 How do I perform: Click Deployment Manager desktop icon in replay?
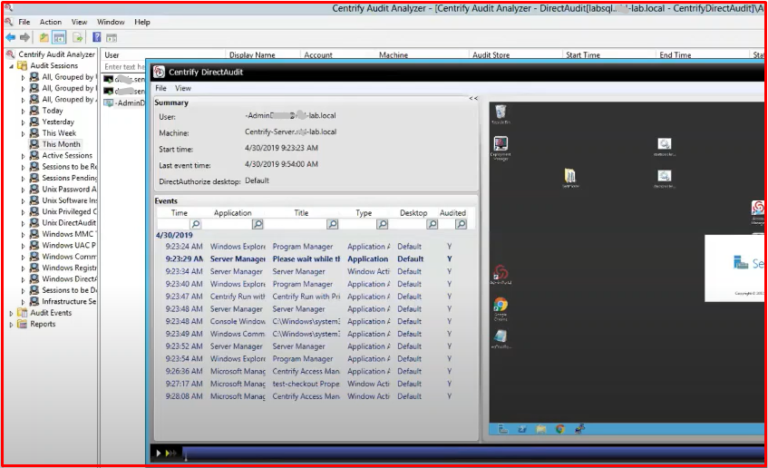pyautogui.click(x=501, y=148)
